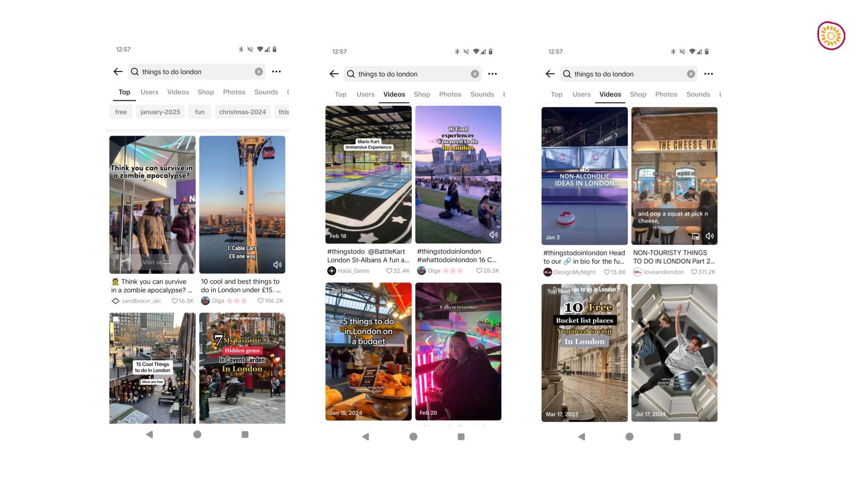This screenshot has width=868, height=488.
Task: Open three-dot menu in right phone
Action: pos(708,74)
